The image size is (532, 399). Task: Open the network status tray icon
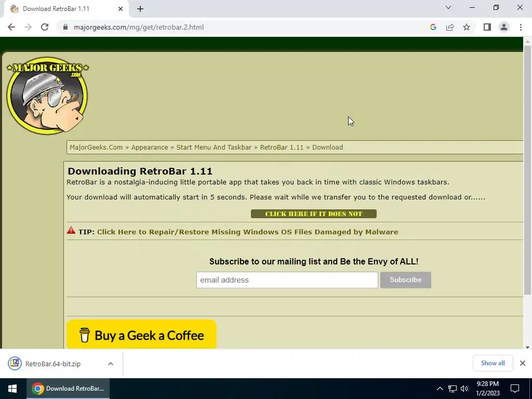[453, 389]
